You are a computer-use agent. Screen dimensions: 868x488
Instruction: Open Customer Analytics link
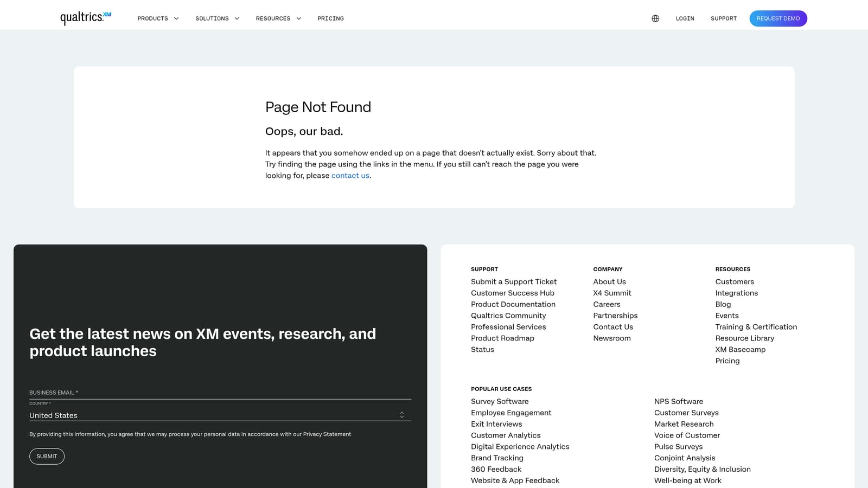point(506,435)
